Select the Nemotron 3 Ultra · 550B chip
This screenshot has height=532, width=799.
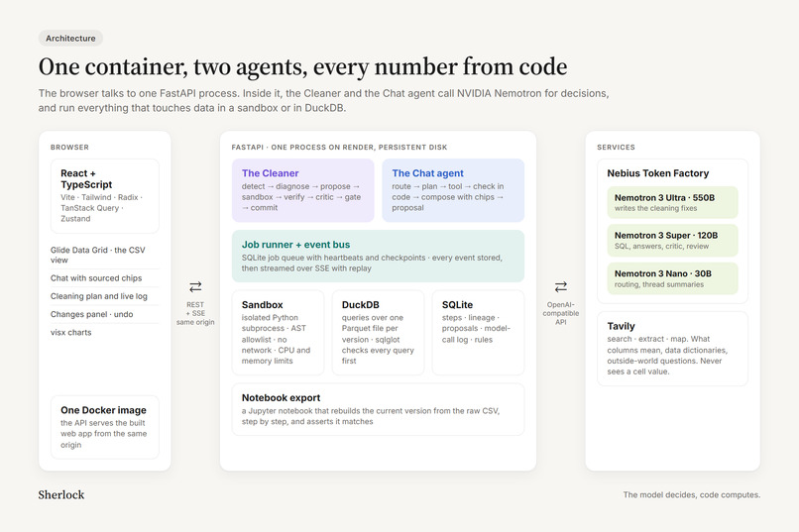pyautogui.click(x=673, y=202)
